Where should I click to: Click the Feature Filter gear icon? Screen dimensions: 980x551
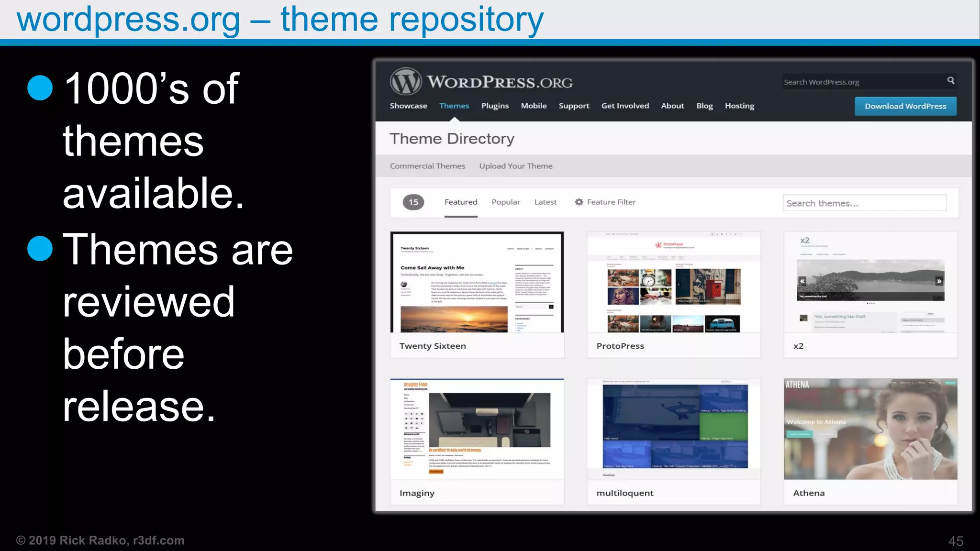click(x=579, y=202)
